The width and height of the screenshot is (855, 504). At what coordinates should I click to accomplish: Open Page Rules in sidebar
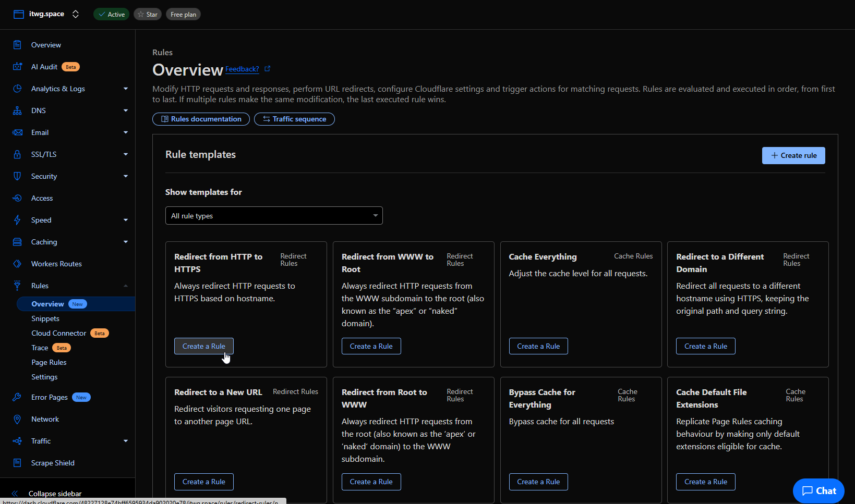49,362
